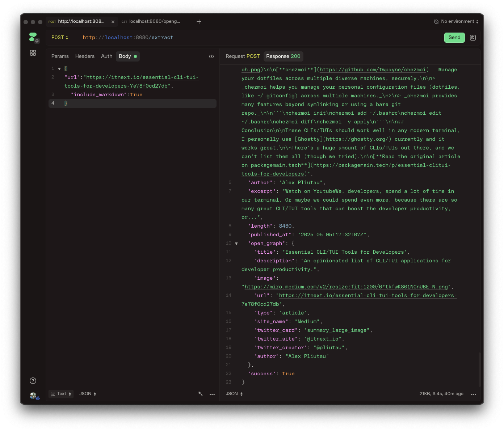The height and width of the screenshot is (431, 504).
Task: Click the "twitter_creator": "@pliutau" line
Action: pyautogui.click(x=301, y=347)
